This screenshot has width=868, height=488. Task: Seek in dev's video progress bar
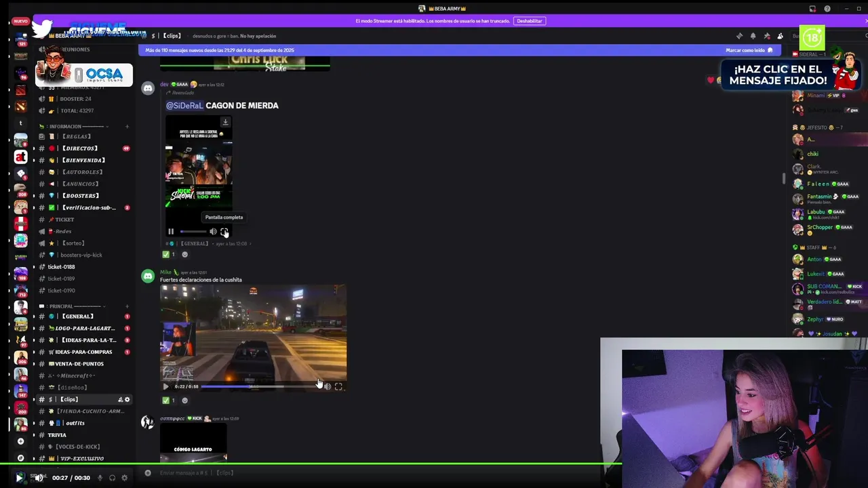(x=193, y=232)
